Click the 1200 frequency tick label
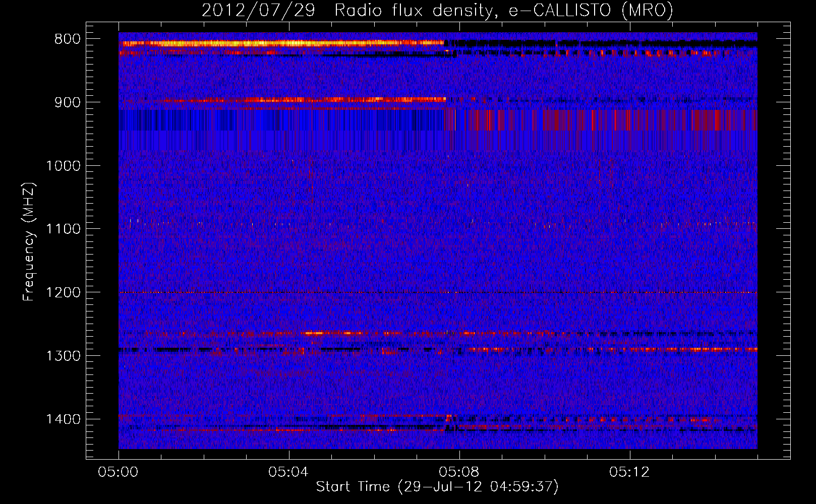Screen dimensions: 816x504 click(63, 292)
